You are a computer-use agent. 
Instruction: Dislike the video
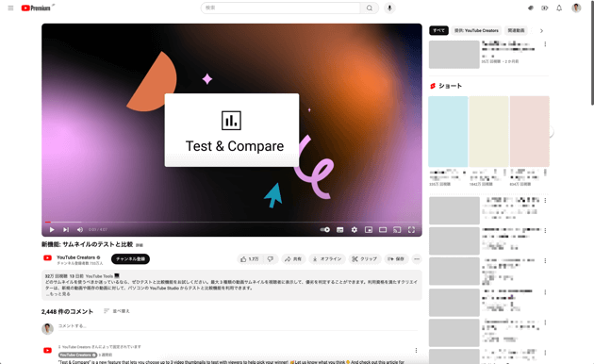click(x=271, y=259)
